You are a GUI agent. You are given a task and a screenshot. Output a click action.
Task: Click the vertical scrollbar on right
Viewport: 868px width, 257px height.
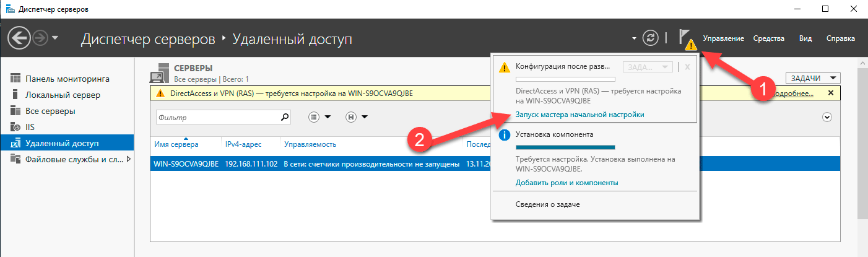[x=863, y=142]
